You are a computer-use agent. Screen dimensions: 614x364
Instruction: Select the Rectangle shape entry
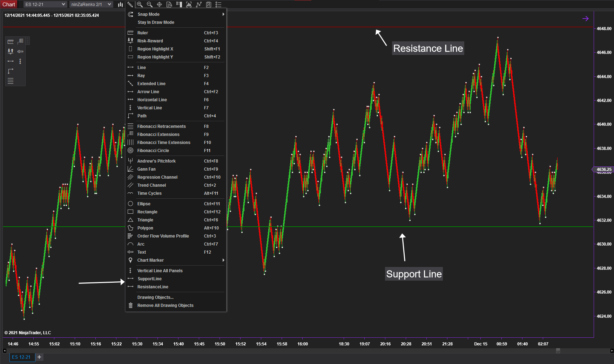pos(176,212)
